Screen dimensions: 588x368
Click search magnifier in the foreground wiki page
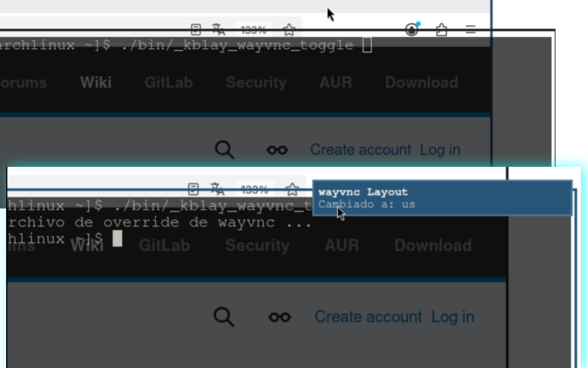224,316
